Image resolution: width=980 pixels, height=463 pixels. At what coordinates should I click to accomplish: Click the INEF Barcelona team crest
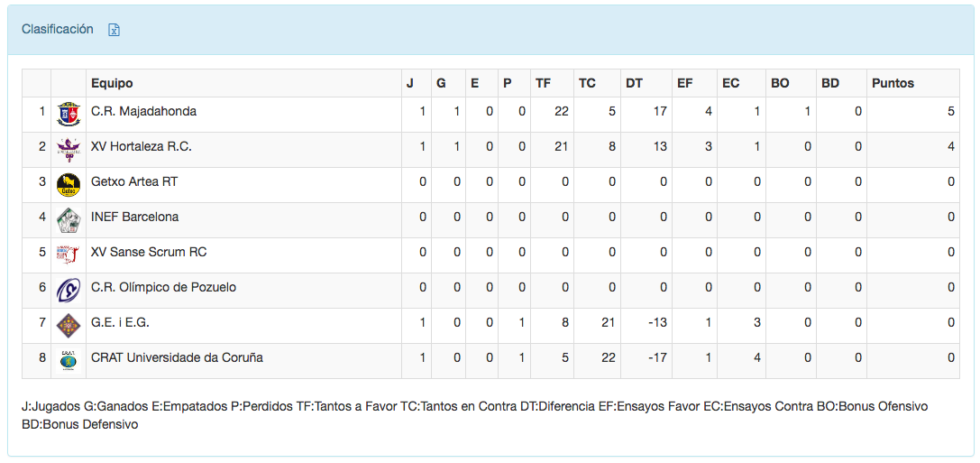[x=68, y=219]
